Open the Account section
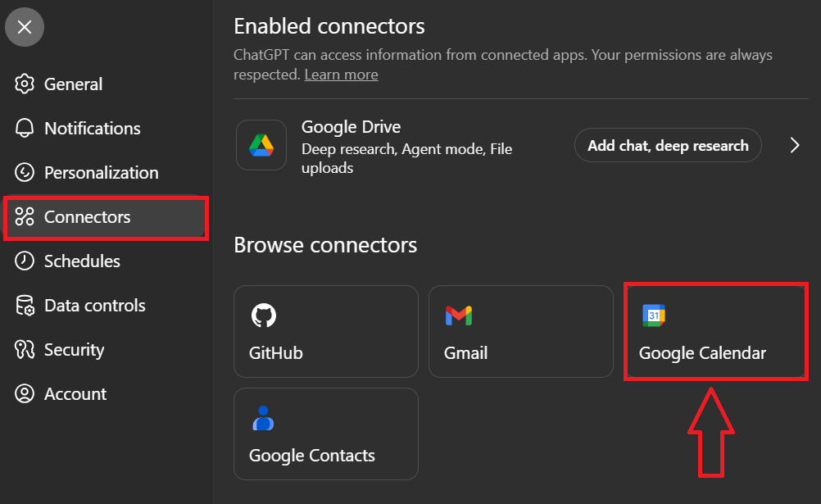The image size is (821, 504). click(75, 393)
